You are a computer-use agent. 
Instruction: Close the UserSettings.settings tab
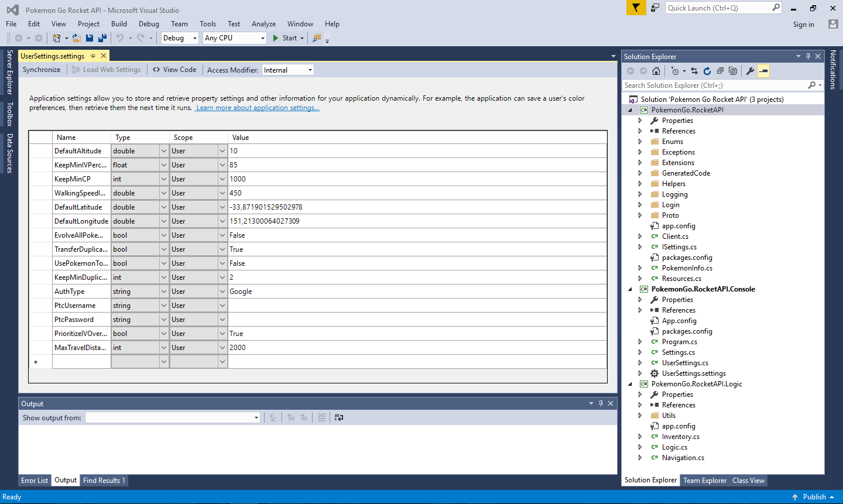[x=104, y=56]
